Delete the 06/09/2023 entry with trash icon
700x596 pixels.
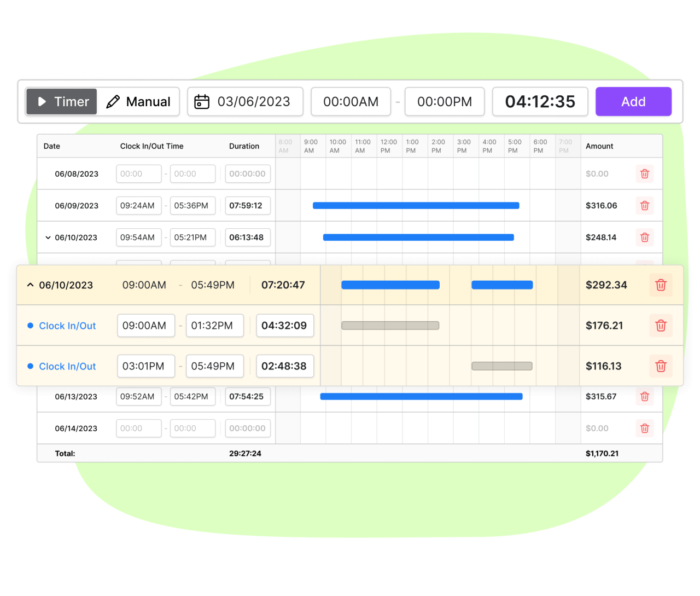[x=645, y=205]
